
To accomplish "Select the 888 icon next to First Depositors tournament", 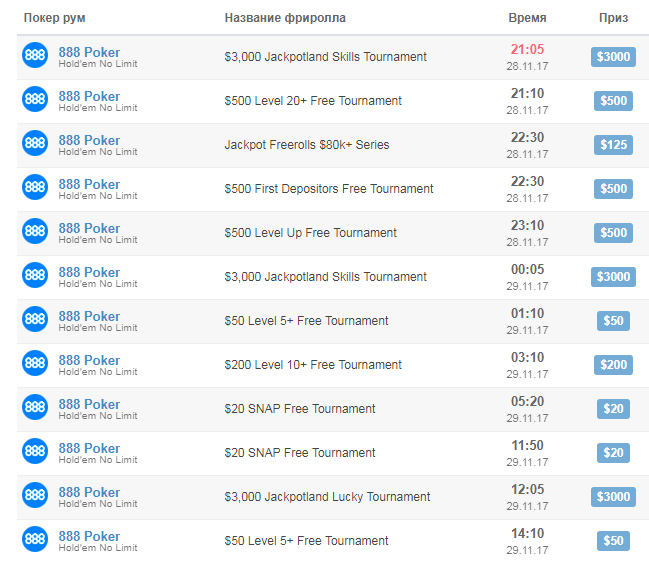I will (35, 189).
